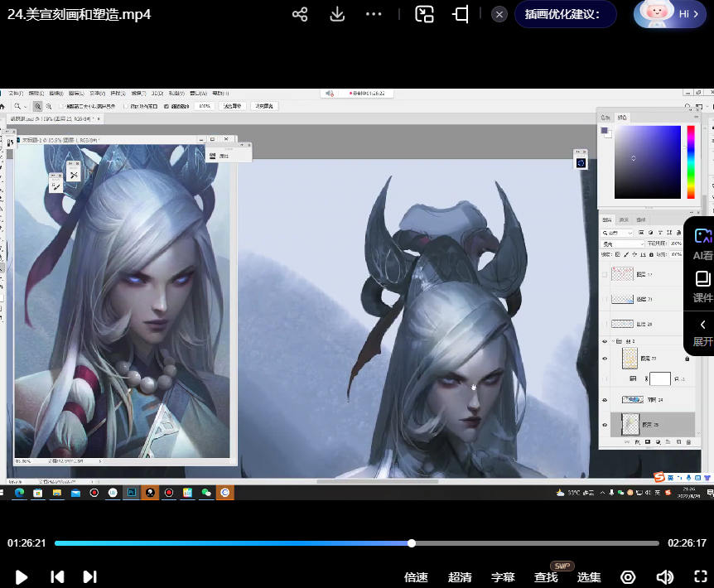The image size is (714, 588).
Task: Expand the 展开 side panel
Action: tap(702, 331)
